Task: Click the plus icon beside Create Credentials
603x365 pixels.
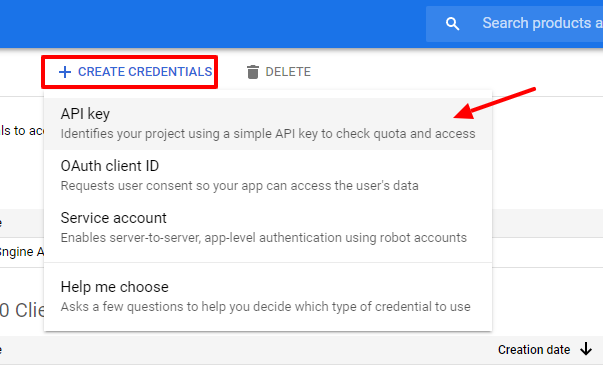Action: point(65,72)
